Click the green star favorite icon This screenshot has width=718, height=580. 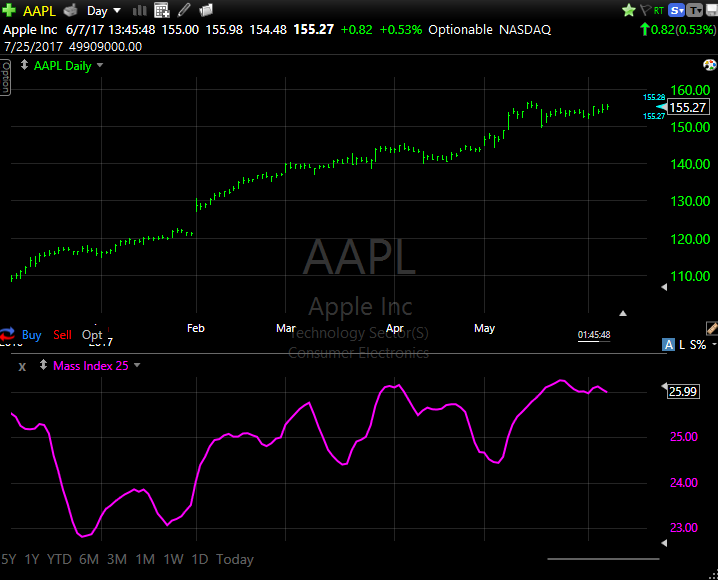[x=629, y=10]
